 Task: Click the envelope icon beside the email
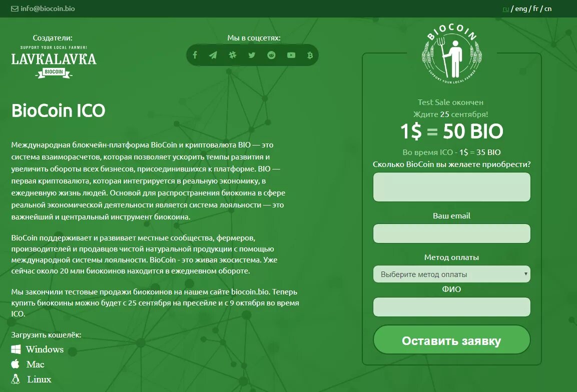(15, 8)
